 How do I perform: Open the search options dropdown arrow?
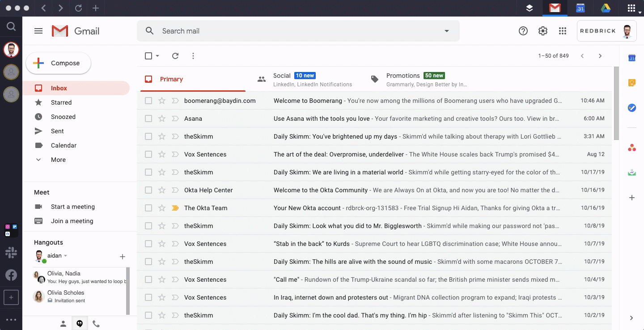point(446,31)
